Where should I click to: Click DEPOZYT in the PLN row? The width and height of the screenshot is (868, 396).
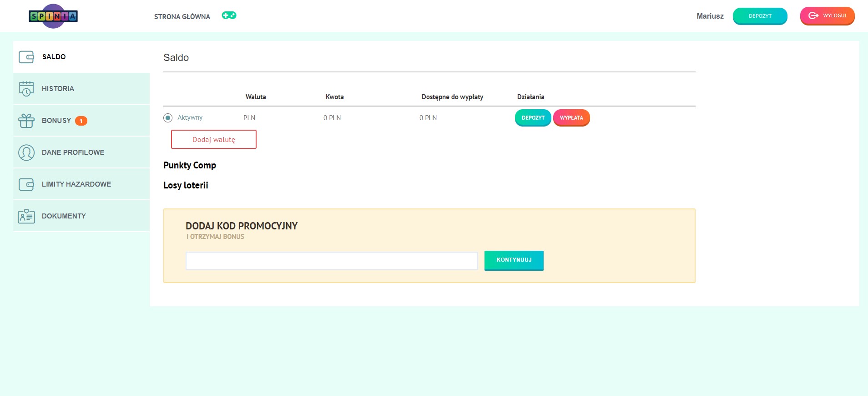(533, 118)
